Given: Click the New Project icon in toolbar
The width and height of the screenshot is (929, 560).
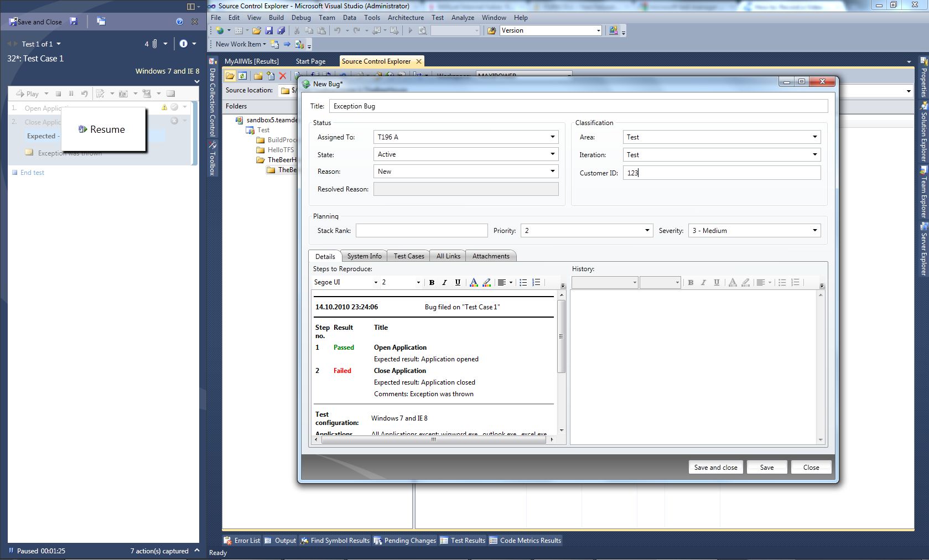Looking at the screenshot, I should point(220,30).
